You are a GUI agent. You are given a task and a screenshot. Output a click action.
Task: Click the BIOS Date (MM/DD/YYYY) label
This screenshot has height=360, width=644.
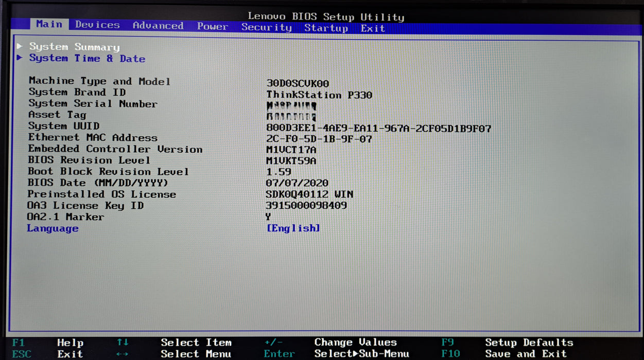tap(98, 183)
